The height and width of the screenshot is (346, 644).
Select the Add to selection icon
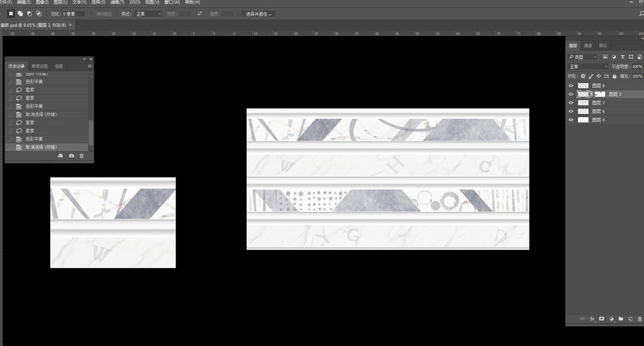(x=20, y=14)
